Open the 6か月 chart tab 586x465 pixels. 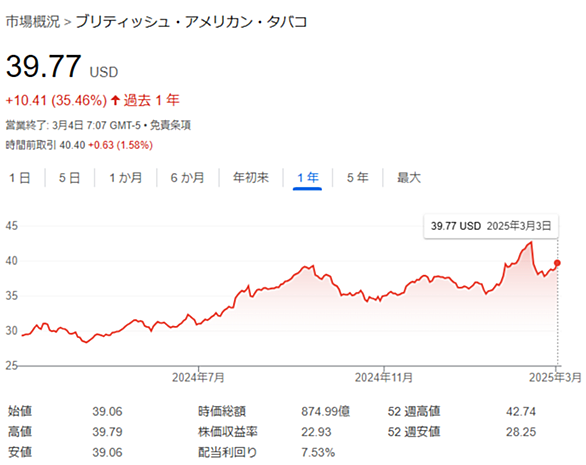click(x=188, y=178)
